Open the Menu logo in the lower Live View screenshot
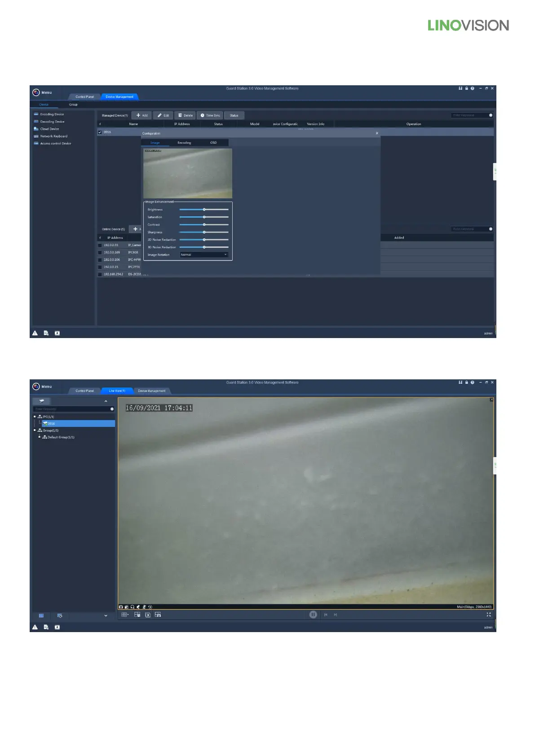 (x=36, y=387)
